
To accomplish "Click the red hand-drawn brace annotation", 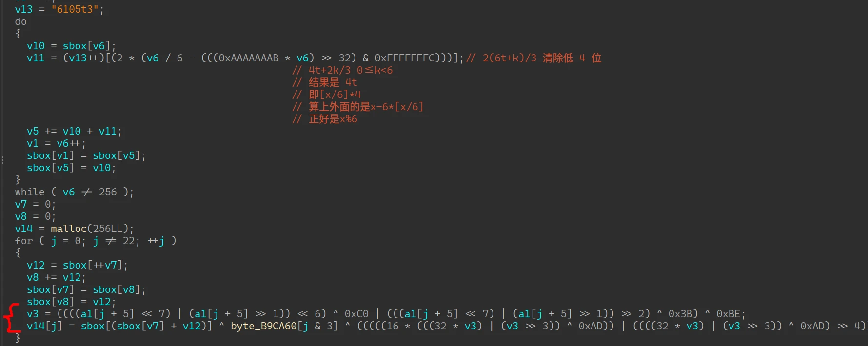I will click(x=12, y=318).
